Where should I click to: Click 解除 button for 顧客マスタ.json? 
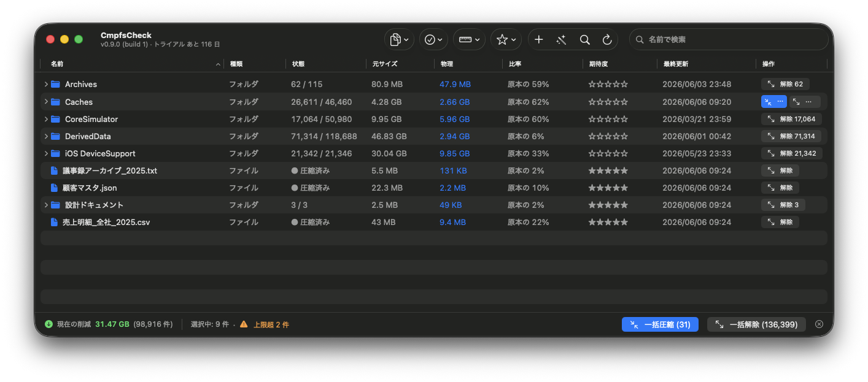tap(780, 188)
